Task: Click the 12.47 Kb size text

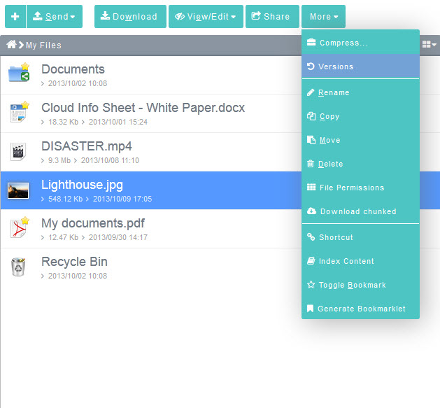Action: [63, 237]
